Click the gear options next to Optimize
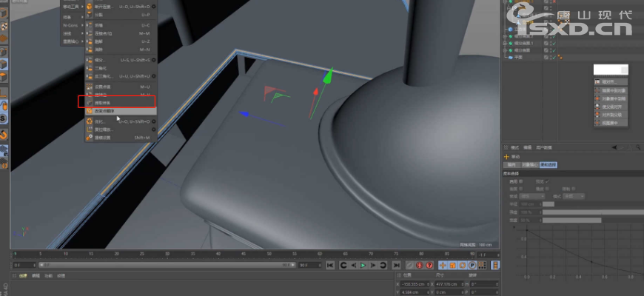Image resolution: width=644 pixels, height=296 pixels. click(x=153, y=121)
